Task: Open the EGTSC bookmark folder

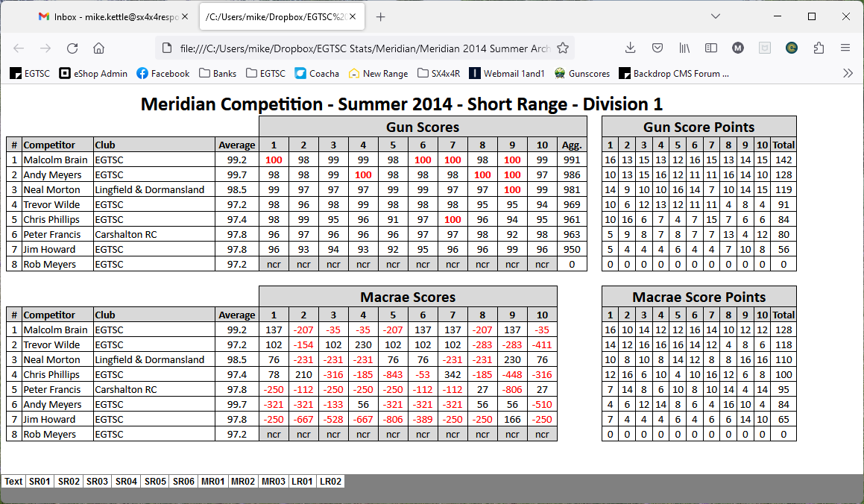Action: tap(265, 73)
